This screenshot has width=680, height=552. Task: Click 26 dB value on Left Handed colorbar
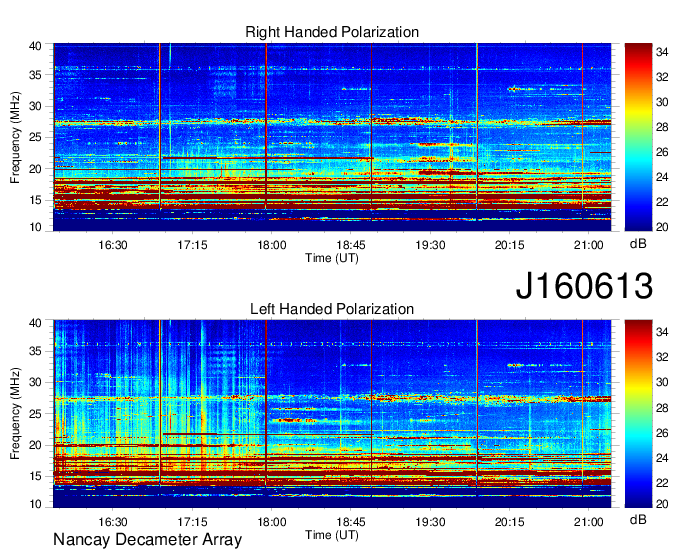[662, 433]
